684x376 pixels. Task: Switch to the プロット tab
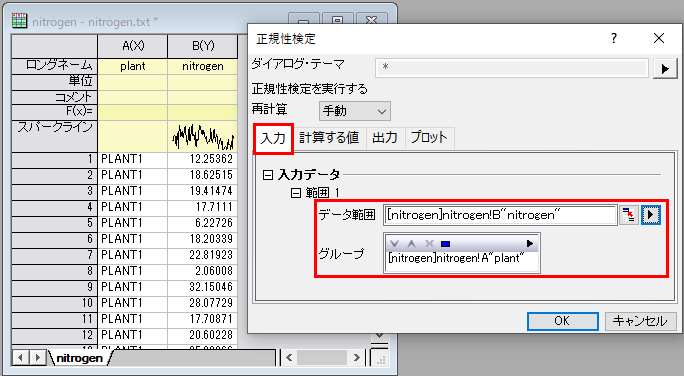click(x=429, y=138)
